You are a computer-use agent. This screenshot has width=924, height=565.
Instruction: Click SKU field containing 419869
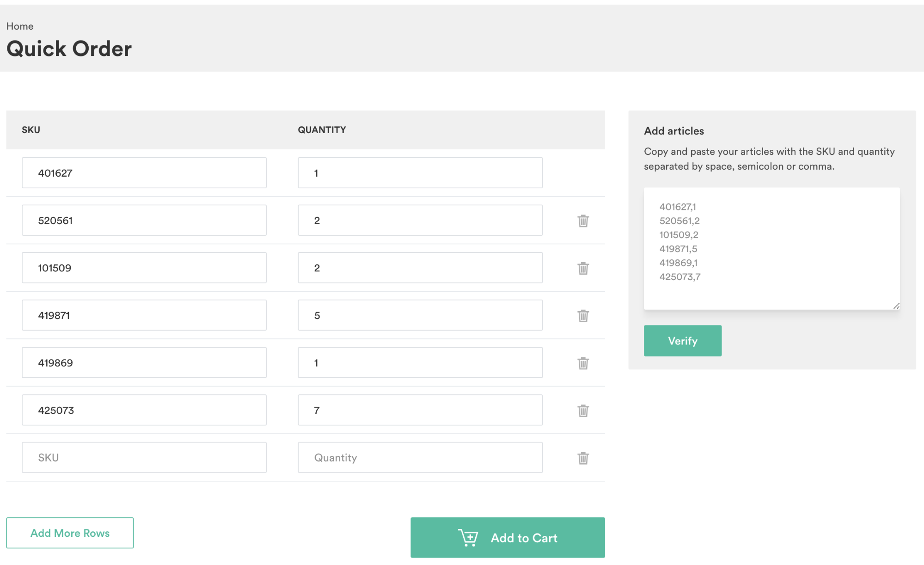coord(144,363)
